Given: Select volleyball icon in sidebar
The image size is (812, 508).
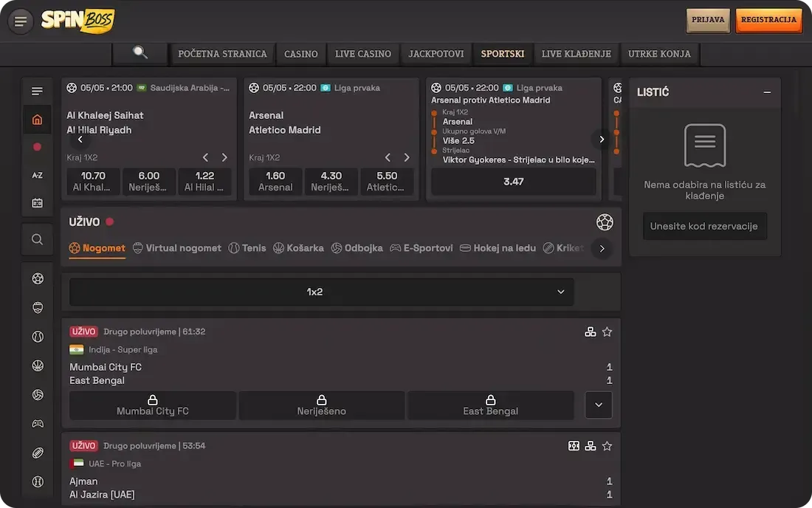Looking at the screenshot, I should tap(38, 394).
